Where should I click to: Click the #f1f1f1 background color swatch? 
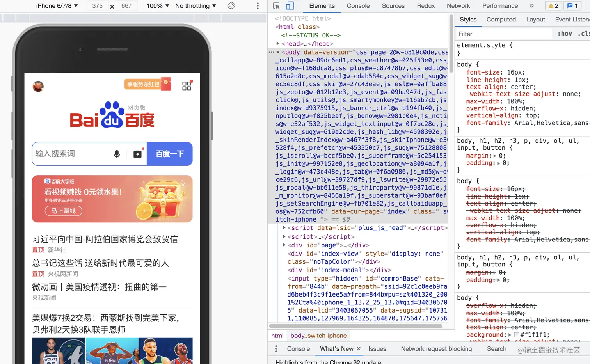pyautogui.click(x=517, y=335)
